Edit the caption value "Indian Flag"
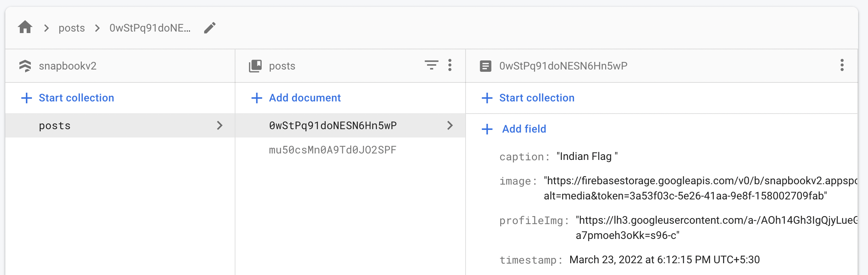Viewport: 868px width, 275px height. tap(587, 156)
